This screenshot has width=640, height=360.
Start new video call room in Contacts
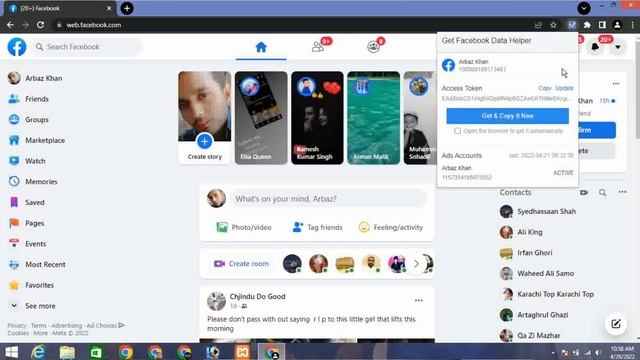584,192
